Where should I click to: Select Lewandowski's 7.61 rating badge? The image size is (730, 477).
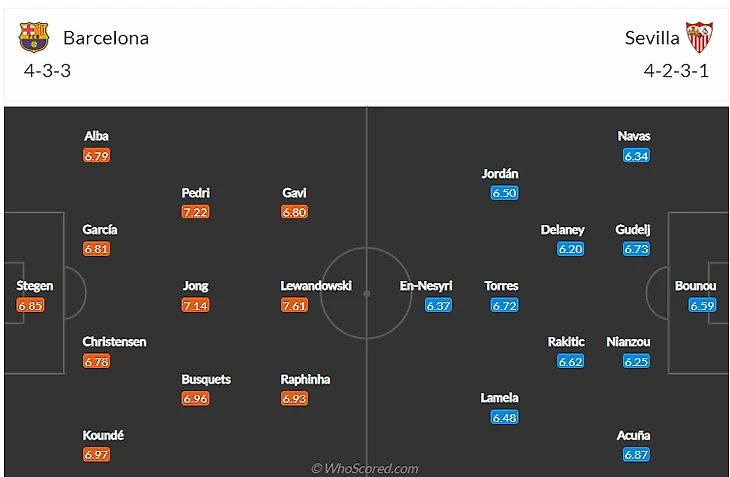tap(294, 305)
